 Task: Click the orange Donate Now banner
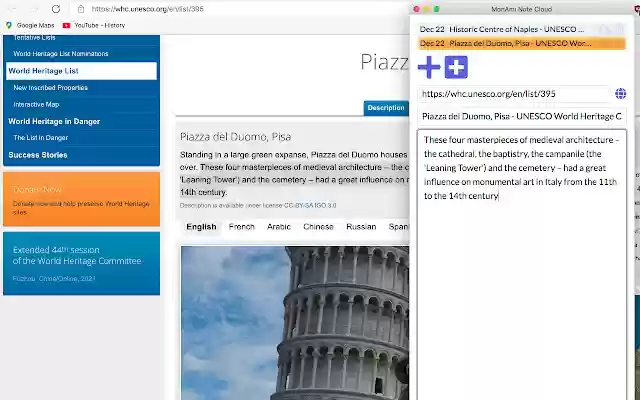click(x=81, y=199)
